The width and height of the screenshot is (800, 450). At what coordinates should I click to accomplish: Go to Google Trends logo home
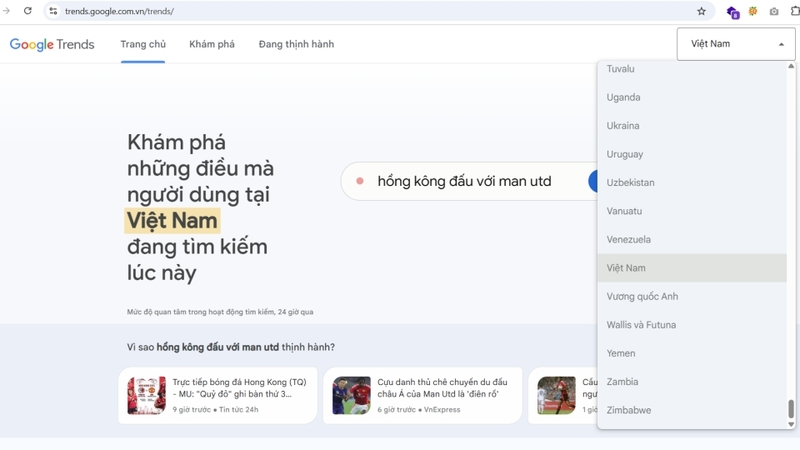coord(52,44)
